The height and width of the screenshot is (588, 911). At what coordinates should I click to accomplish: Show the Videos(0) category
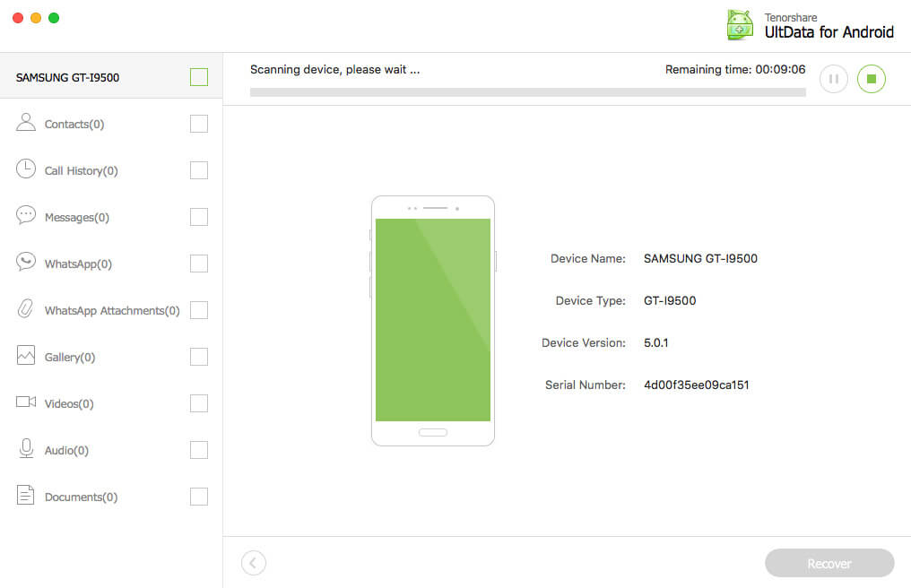point(69,404)
